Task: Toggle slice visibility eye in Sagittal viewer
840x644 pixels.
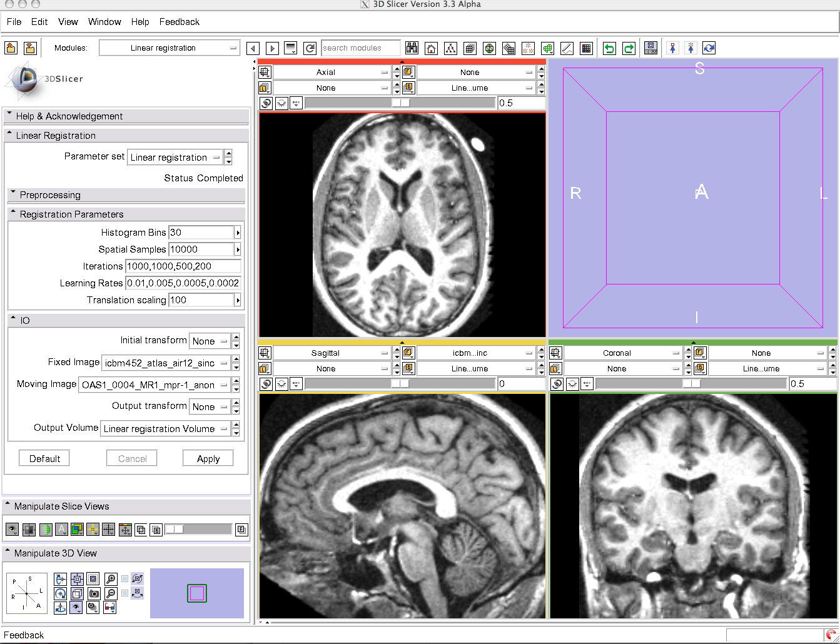Action: (281, 384)
